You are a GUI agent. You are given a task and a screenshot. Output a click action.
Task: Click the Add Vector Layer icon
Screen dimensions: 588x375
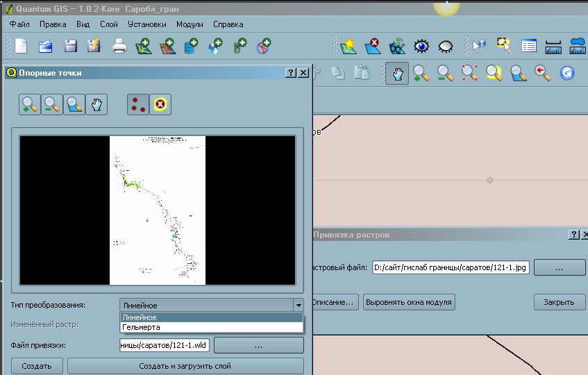pyautogui.click(x=144, y=47)
